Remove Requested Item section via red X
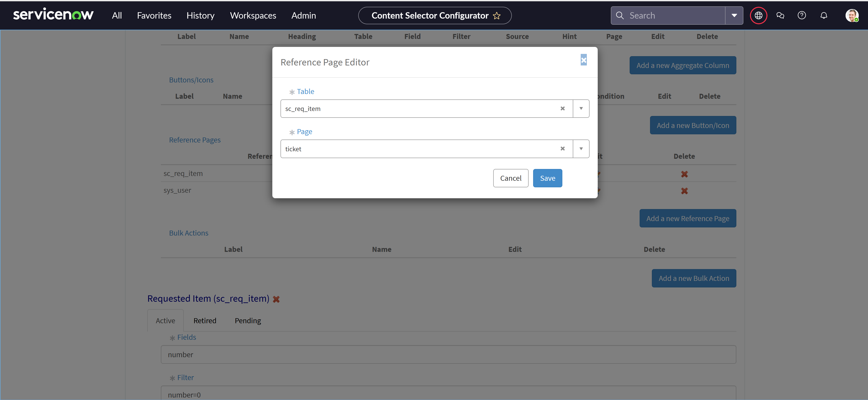Image resolution: width=868 pixels, height=400 pixels. 276,299
